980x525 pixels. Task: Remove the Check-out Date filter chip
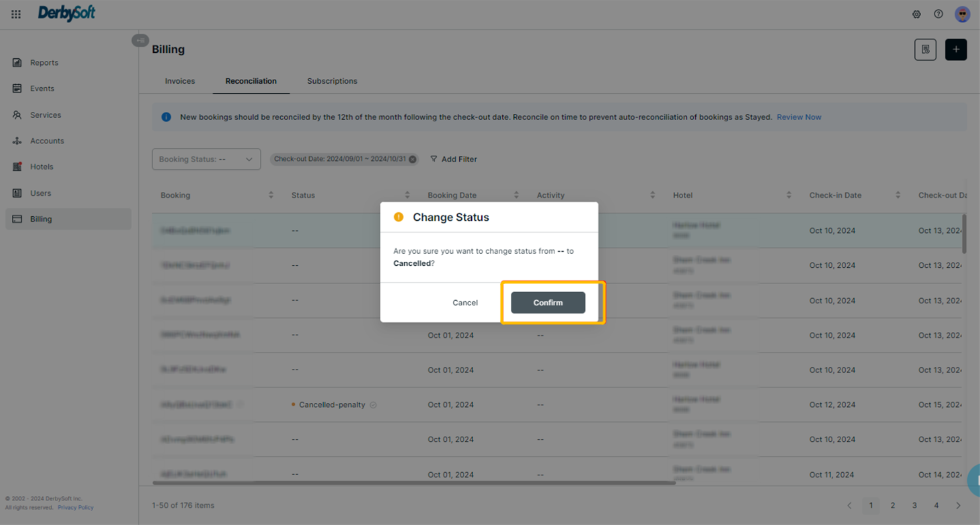coord(412,159)
